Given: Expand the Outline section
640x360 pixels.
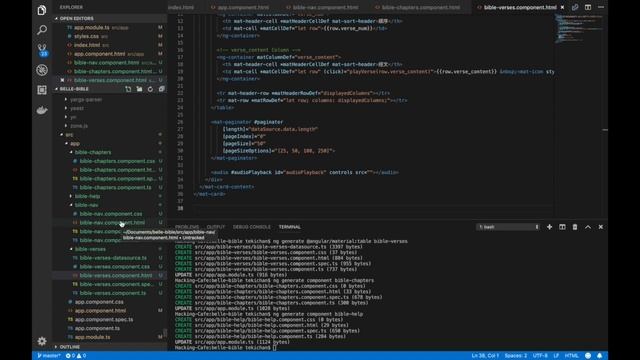Looking at the screenshot, I should pyautogui.click(x=109, y=347).
